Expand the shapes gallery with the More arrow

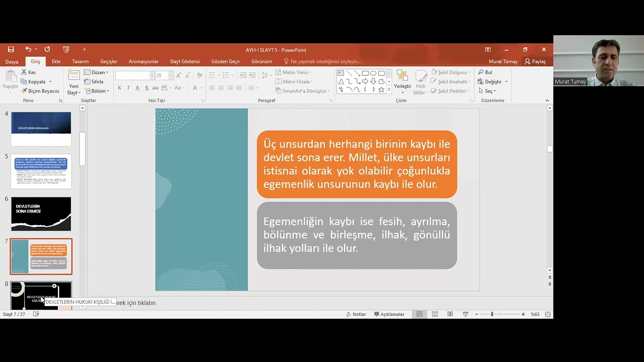pyautogui.click(x=389, y=90)
